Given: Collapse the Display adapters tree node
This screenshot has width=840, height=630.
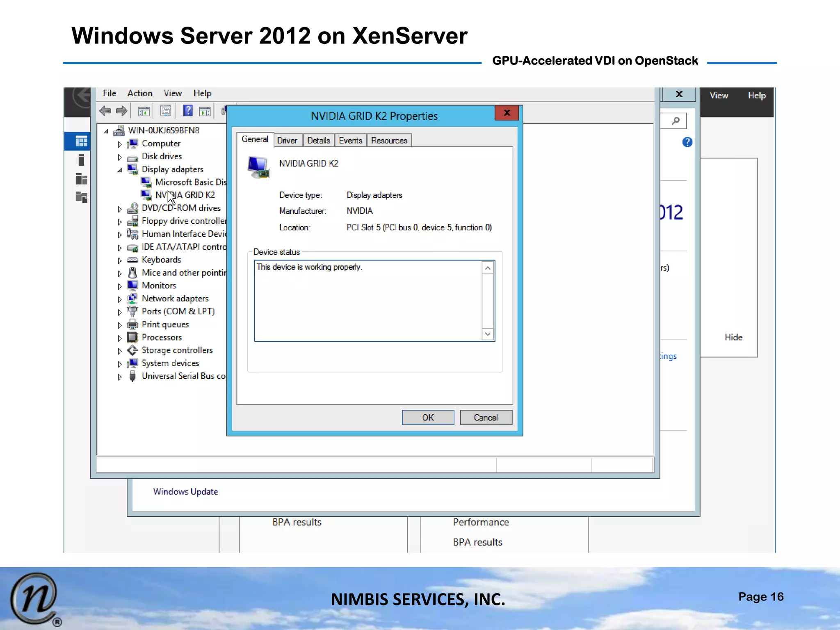Looking at the screenshot, I should [119, 170].
